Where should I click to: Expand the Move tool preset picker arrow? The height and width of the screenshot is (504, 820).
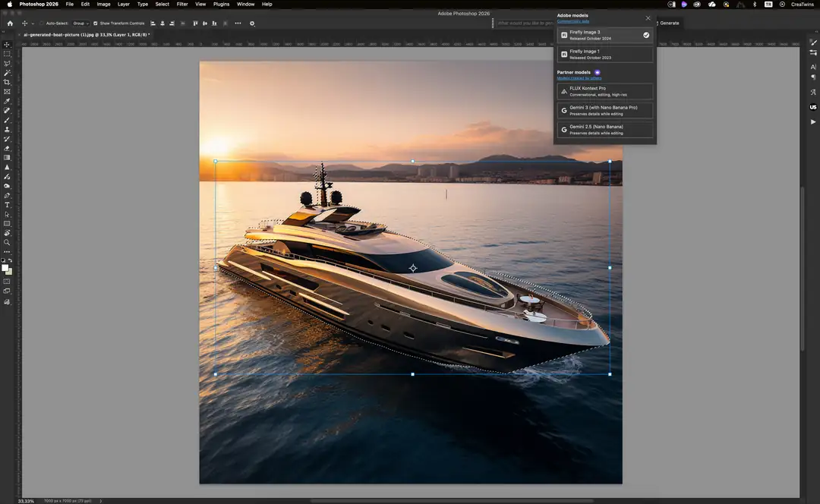click(32, 24)
